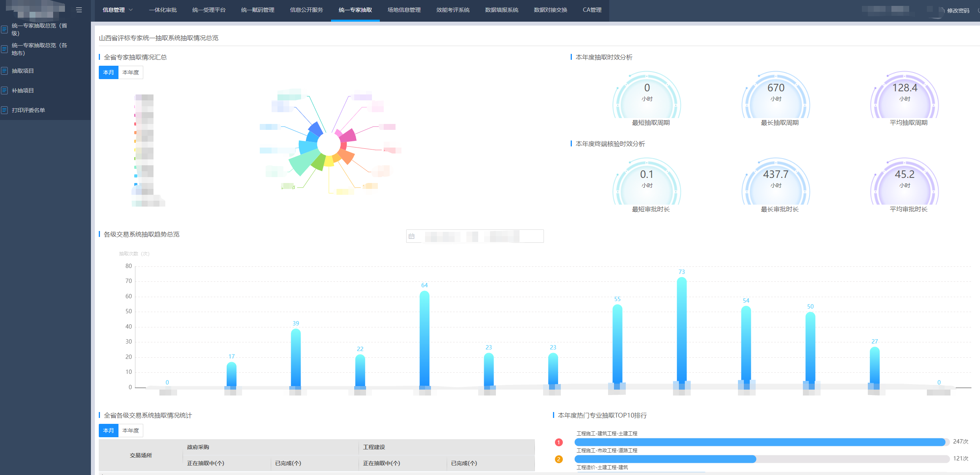Open the 统一赋码管理 menu
Viewport: 980px width, 475px height.
(x=258, y=10)
